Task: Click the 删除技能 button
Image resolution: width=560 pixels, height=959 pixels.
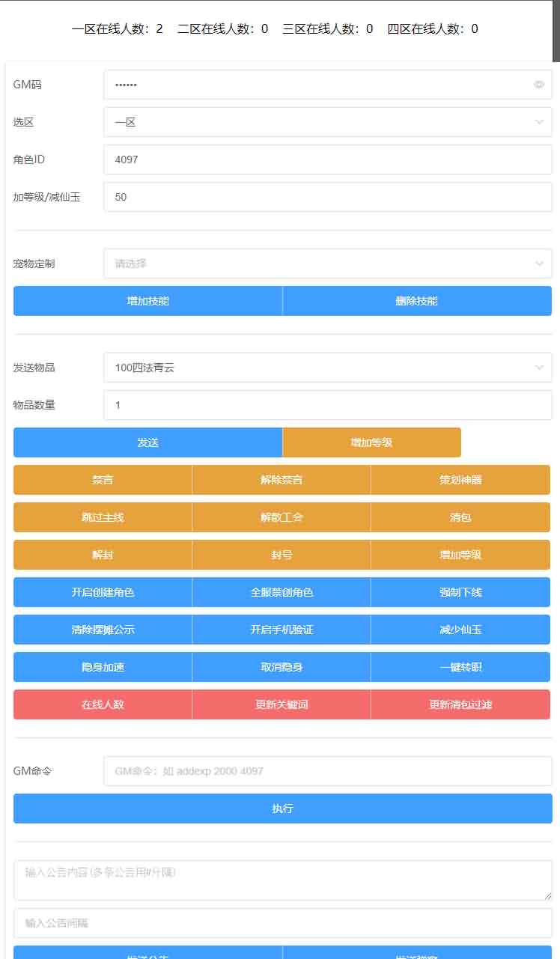Action: tap(417, 301)
